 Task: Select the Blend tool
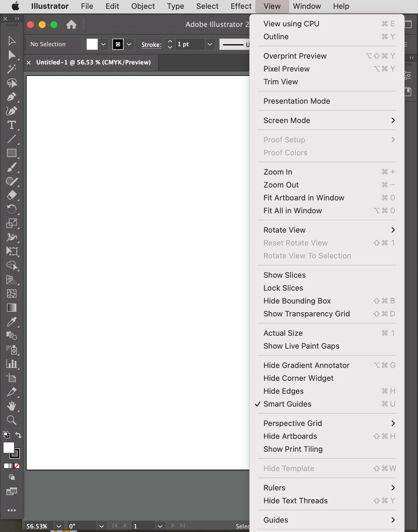[12, 336]
